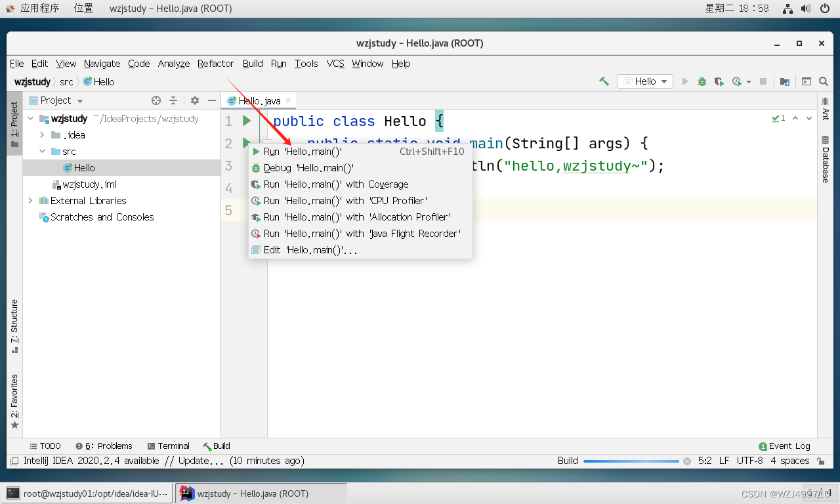This screenshot has width=840, height=504.
Task: Change UTF-8 file encoding in status bar
Action: [749, 461]
